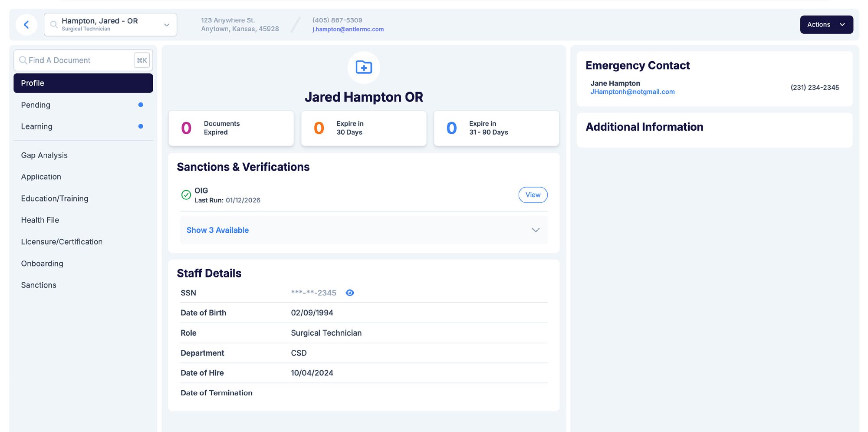Click the JHamptonh@notgmail.com email link

coord(632,92)
